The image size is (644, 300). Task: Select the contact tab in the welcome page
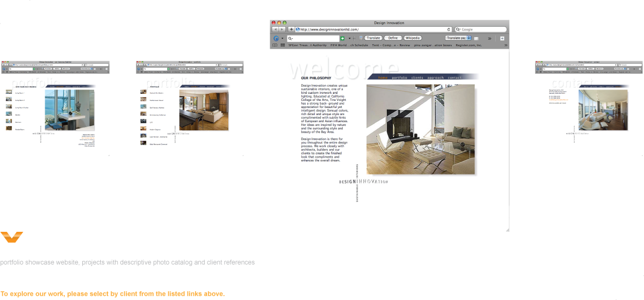click(454, 77)
